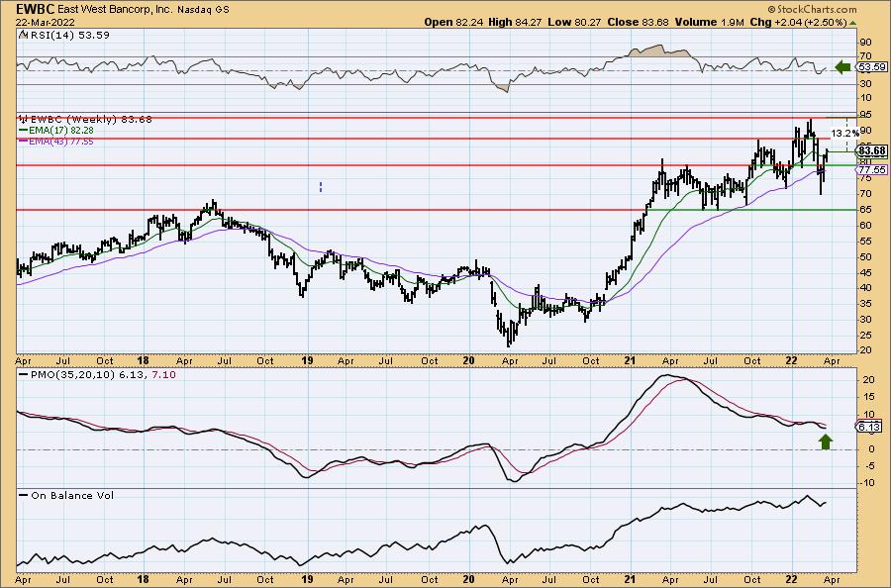Image resolution: width=891 pixels, height=588 pixels.
Task: Click year 18 label under price panel
Action: click(144, 360)
